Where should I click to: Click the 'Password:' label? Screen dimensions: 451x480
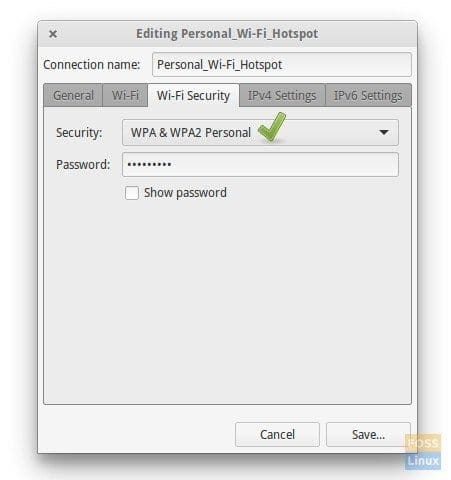(x=83, y=164)
